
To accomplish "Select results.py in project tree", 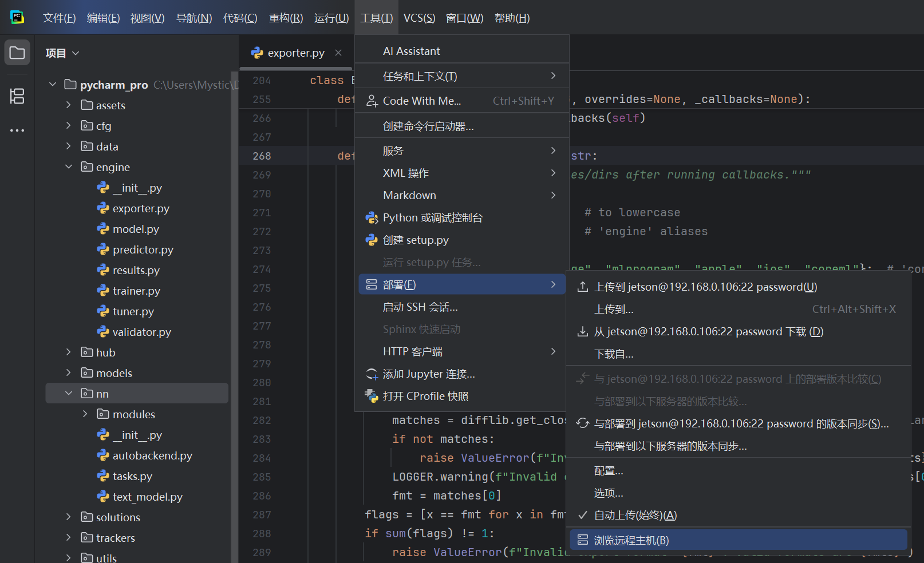I will [x=136, y=270].
